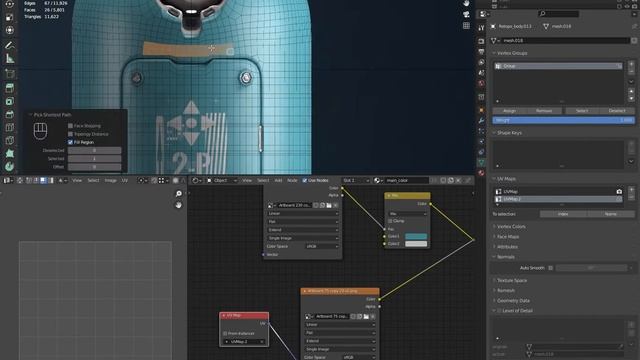Open UV editor Image menu
640x360 pixels.
tap(110, 180)
